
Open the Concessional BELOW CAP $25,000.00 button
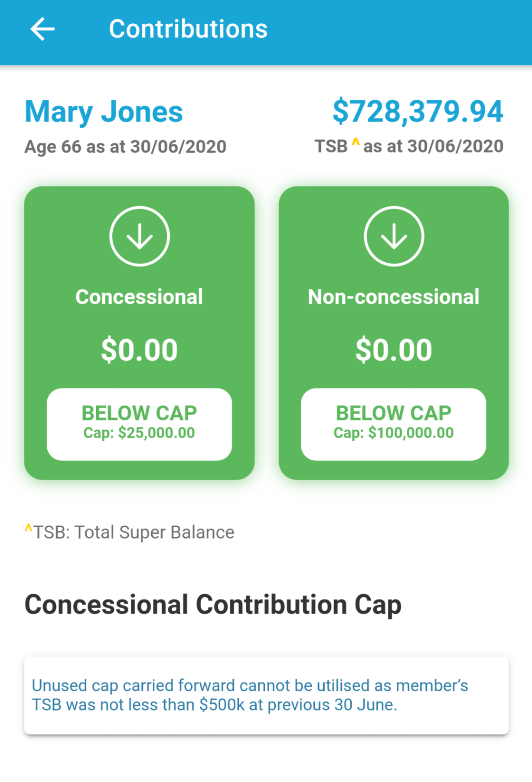click(139, 424)
